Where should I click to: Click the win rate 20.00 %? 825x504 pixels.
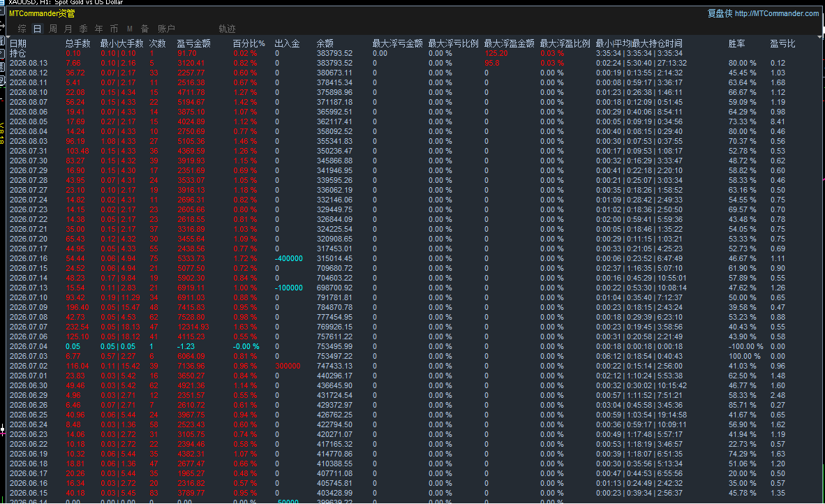(743, 473)
